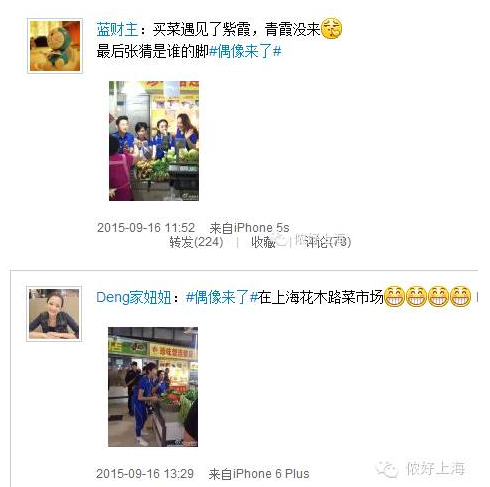Click the third grinning emoji

coord(438,296)
